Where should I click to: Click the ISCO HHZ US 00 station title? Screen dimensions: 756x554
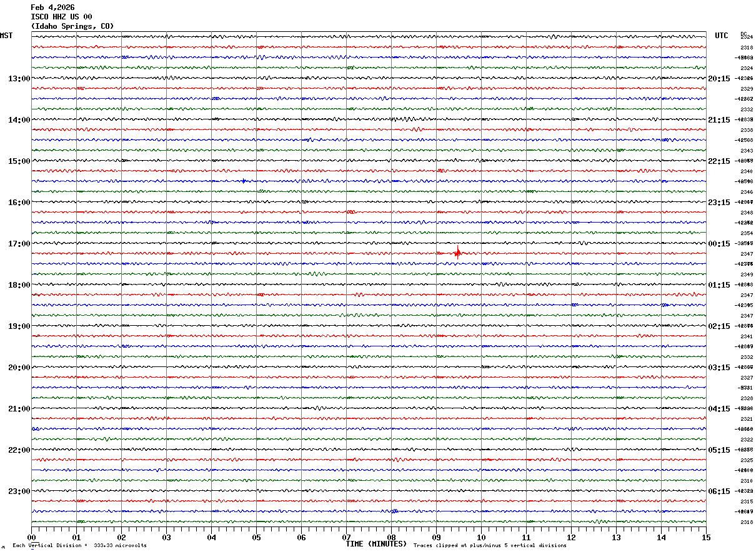61,17
